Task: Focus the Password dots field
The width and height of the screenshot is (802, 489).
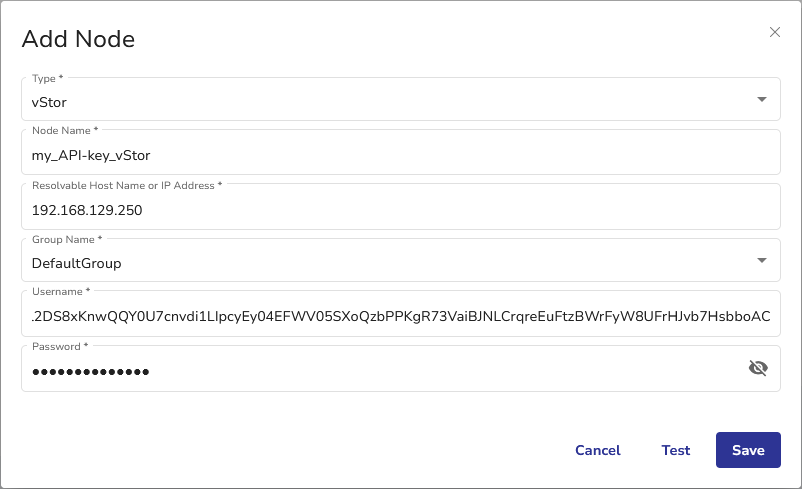Action: tap(380, 371)
